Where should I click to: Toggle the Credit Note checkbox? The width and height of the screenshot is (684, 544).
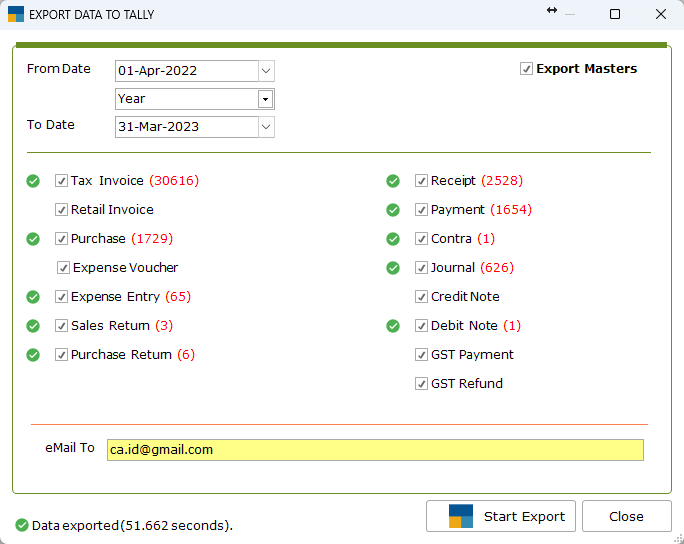tap(421, 297)
